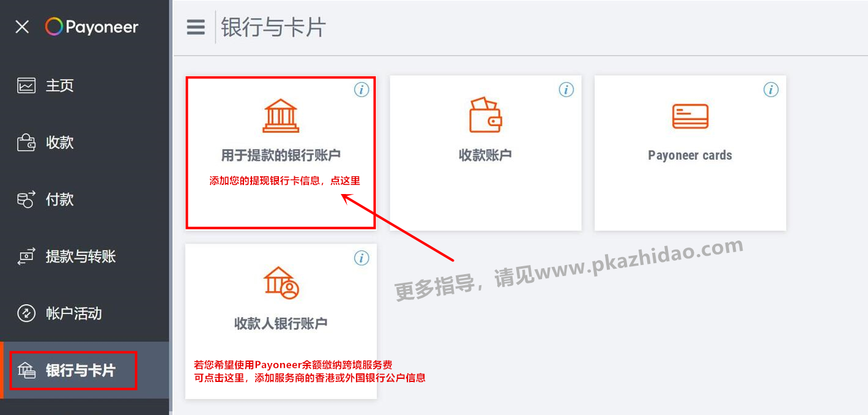Open the 收款人银行账户 card
The image size is (868, 415).
click(x=281, y=321)
